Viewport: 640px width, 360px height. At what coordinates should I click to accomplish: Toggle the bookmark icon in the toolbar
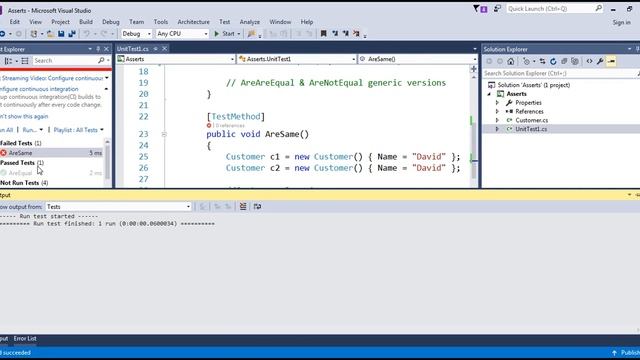coord(323,34)
